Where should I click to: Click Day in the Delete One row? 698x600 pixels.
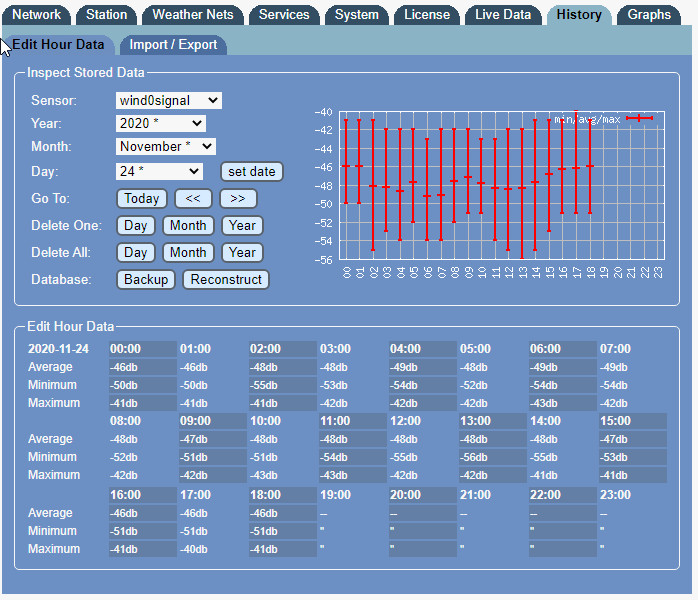135,226
